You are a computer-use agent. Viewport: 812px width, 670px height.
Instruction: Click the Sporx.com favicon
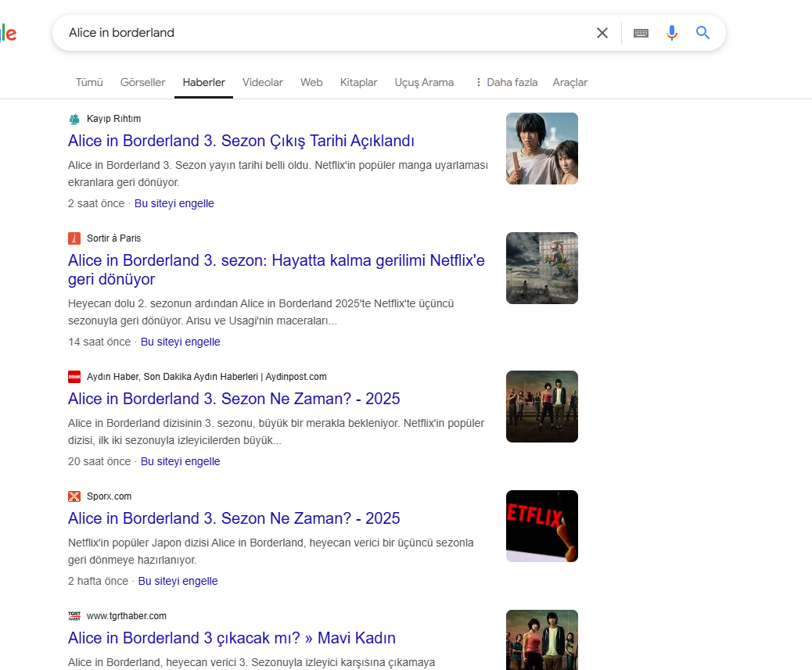[74, 496]
